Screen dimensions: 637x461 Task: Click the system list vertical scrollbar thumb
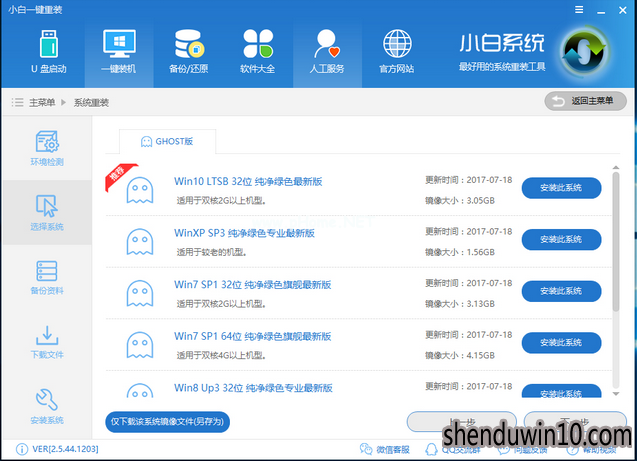pos(616,242)
